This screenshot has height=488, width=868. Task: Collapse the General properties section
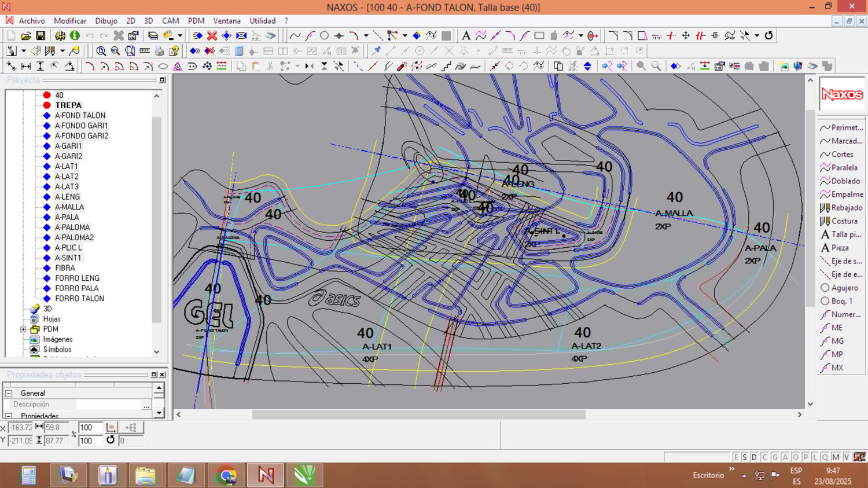(9, 394)
